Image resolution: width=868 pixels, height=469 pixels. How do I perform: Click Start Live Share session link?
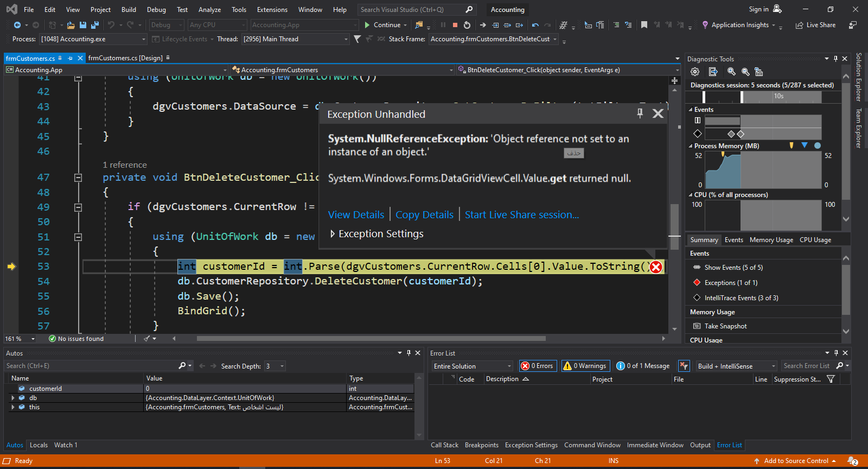click(522, 214)
